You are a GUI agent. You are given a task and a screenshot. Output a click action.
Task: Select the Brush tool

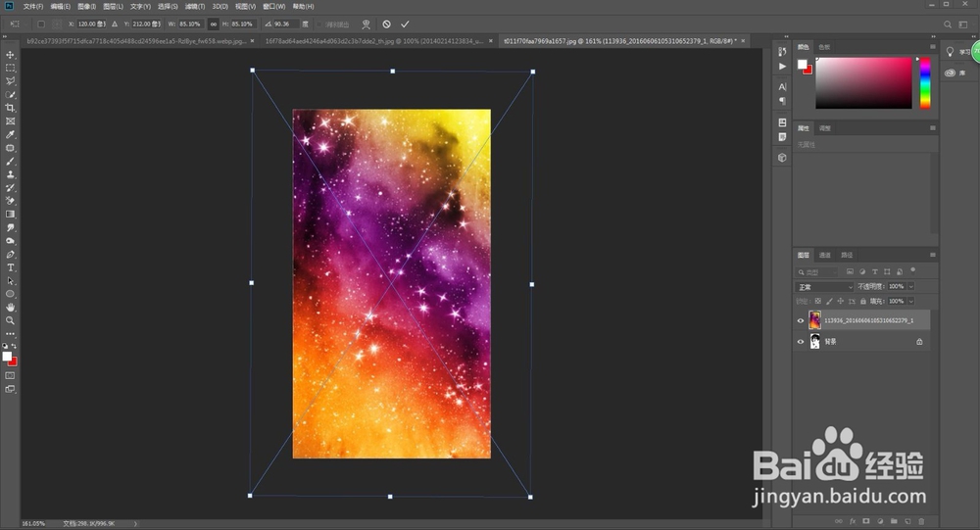pos(10,162)
